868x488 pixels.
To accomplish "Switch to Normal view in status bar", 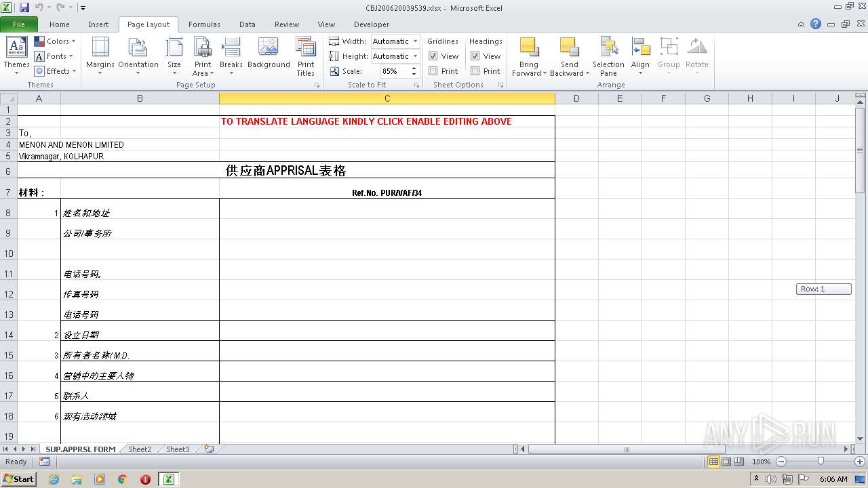I will [713, 462].
